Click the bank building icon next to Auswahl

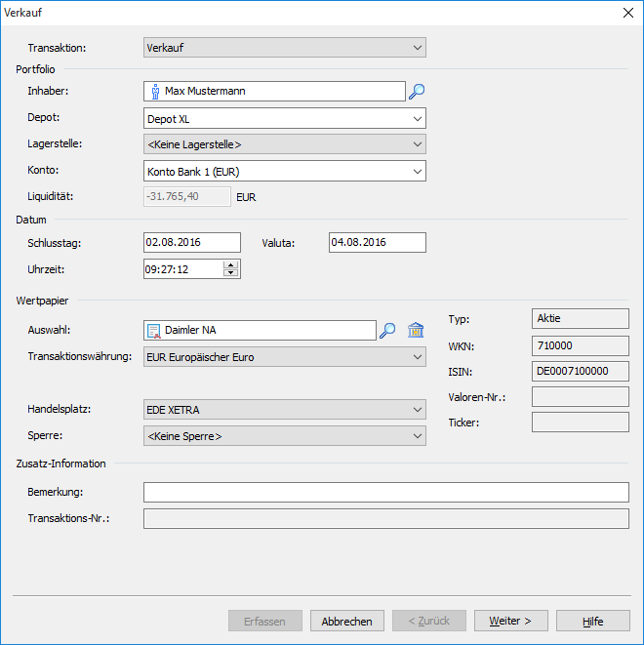(x=416, y=331)
